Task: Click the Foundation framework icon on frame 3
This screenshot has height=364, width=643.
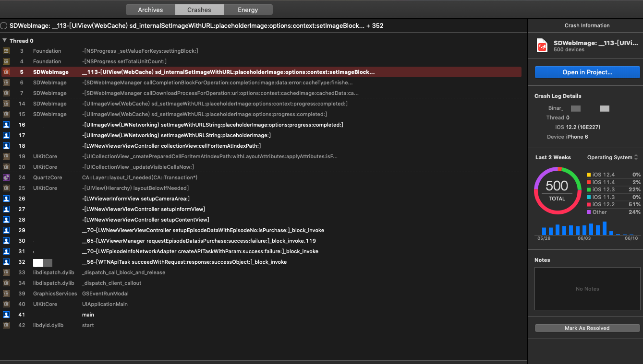Action: (x=6, y=51)
